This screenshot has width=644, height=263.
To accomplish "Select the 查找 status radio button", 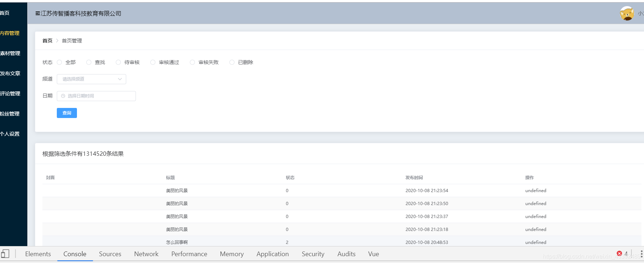I will (x=89, y=62).
